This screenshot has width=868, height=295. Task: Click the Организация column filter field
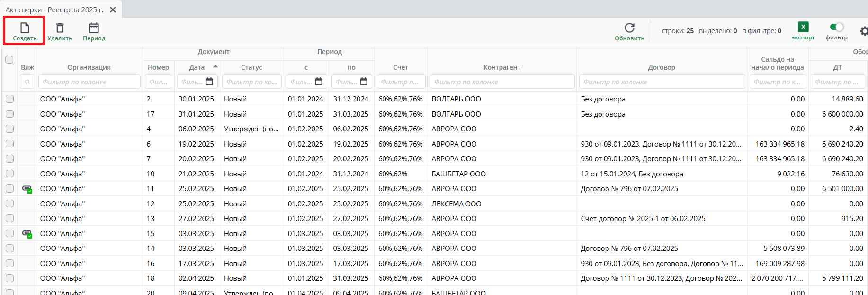point(89,82)
